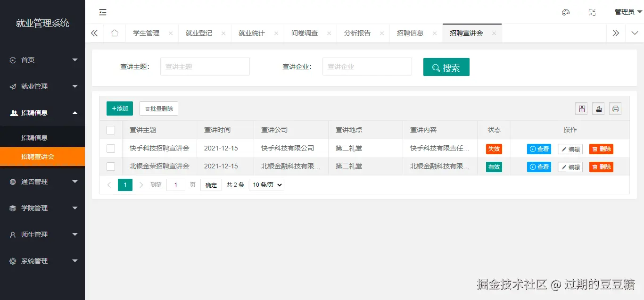The height and width of the screenshot is (300, 644).
Task: Tick the checkbox for 北银金荣招聘宣讲会 row
Action: 110,166
